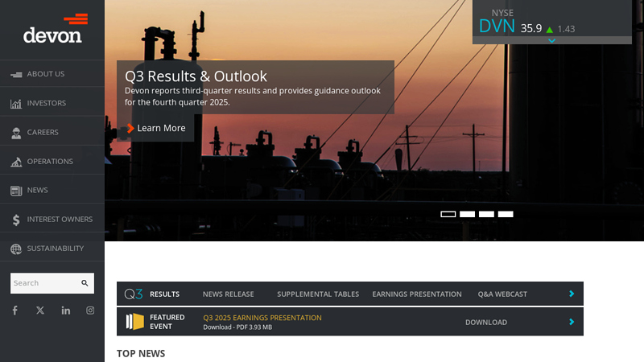Click the arrow in Featured Event bar
Screen dimensions: 644x362
coord(572,322)
